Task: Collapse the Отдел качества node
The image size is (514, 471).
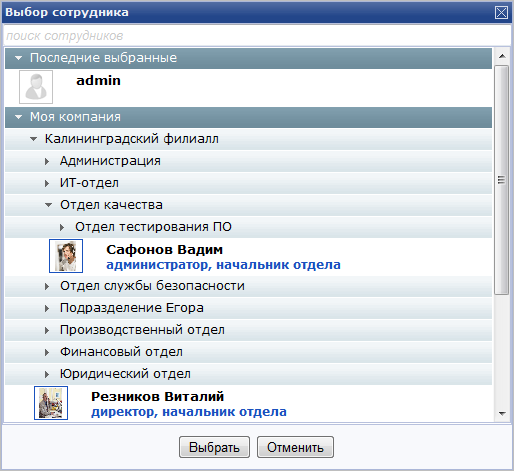Action: tap(49, 205)
